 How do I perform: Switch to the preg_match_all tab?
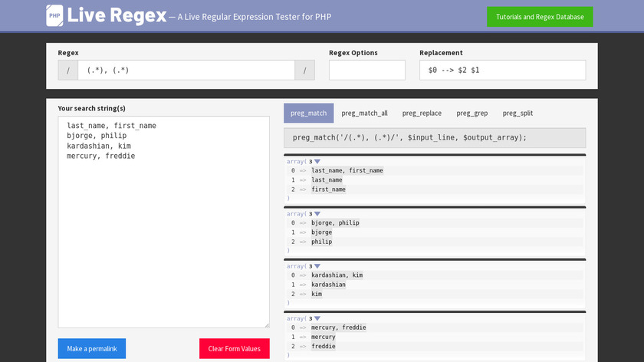coord(364,113)
